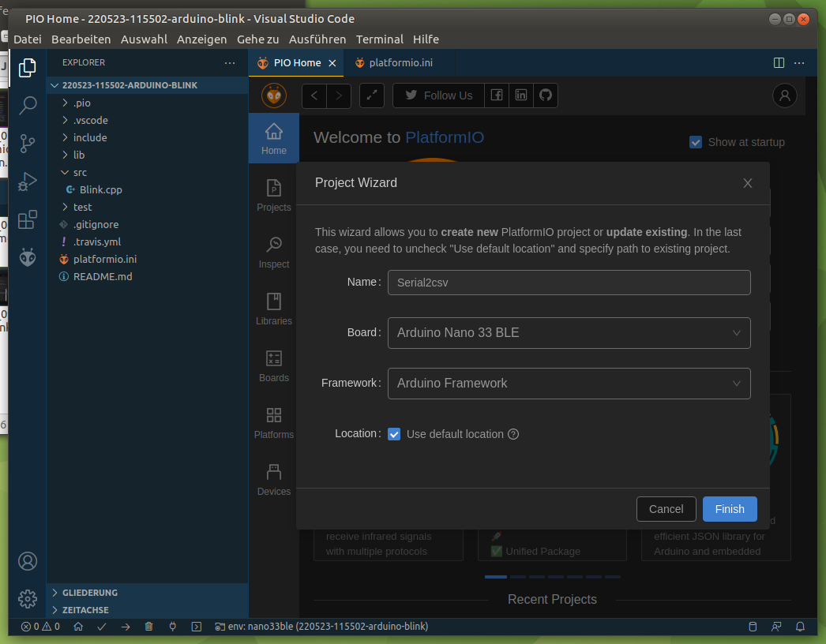The height and width of the screenshot is (644, 826).
Task: Open Accounts icon in activity bar
Action: click(28, 561)
